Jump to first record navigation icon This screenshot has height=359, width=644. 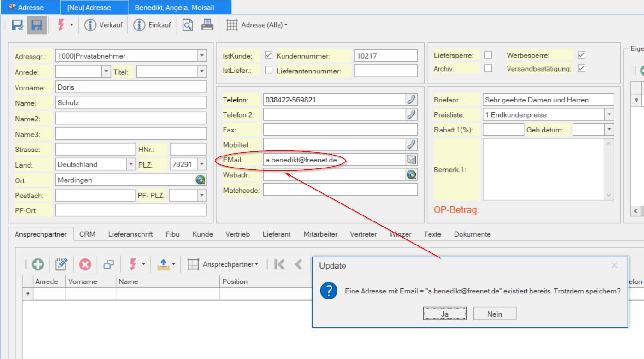(279, 265)
